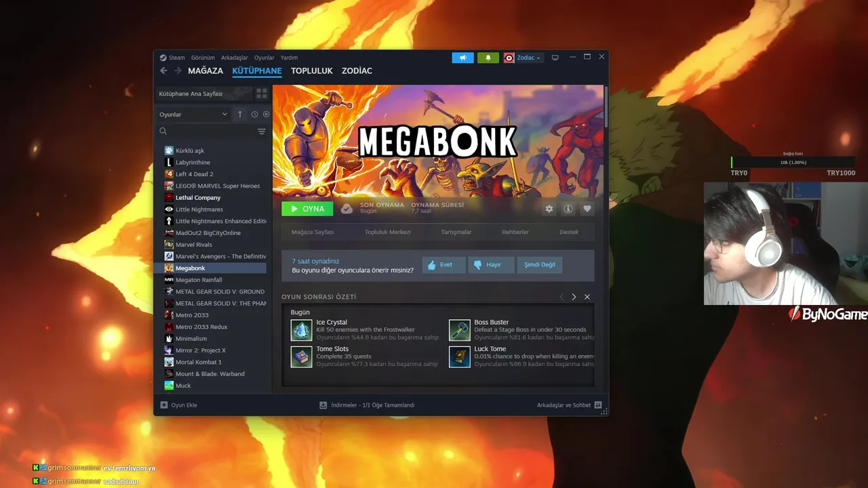Open the Zodiac account dropdown

(523, 58)
